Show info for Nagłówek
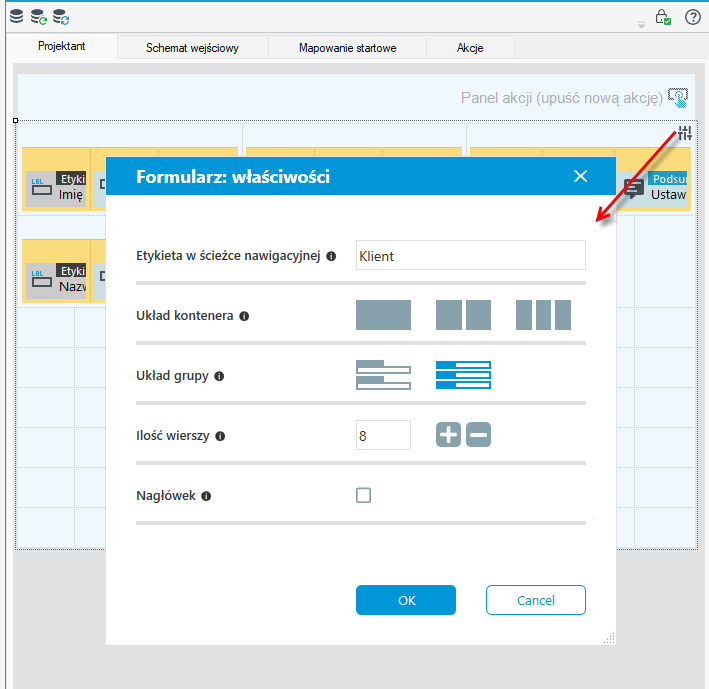This screenshot has width=709, height=689. (x=206, y=496)
